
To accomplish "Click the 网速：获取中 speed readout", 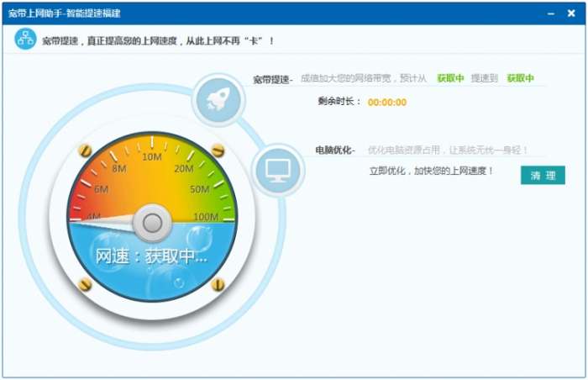I will click(x=151, y=256).
